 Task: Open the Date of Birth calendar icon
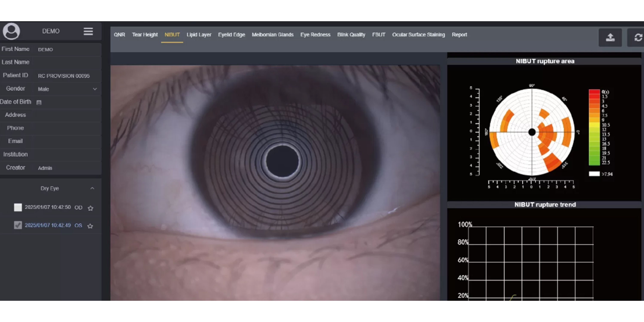pyautogui.click(x=39, y=102)
